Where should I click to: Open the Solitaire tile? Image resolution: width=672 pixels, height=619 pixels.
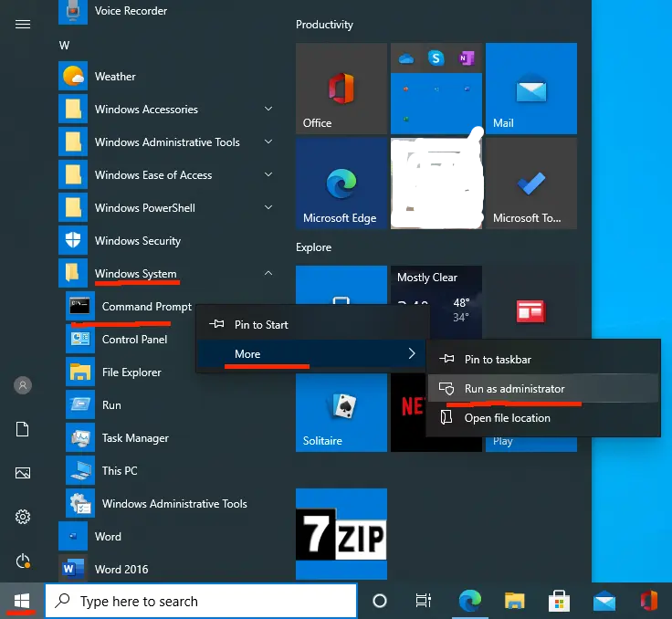pyautogui.click(x=341, y=413)
